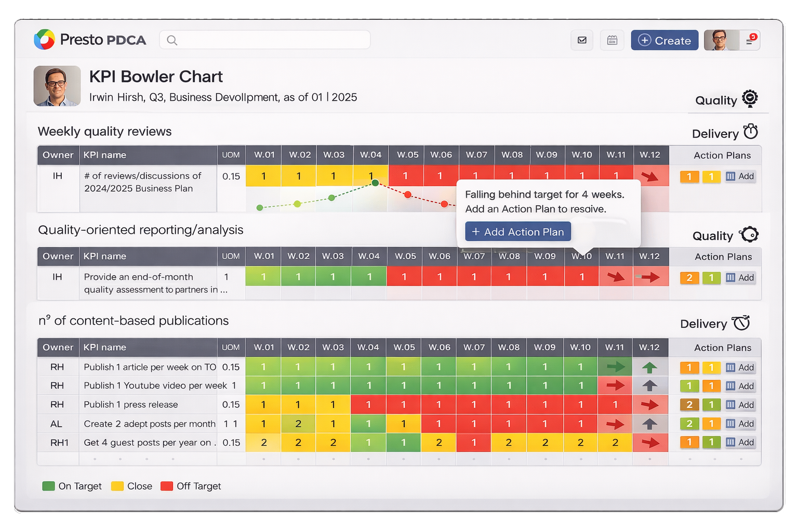The height and width of the screenshot is (532, 798).
Task: Click KPI name header in Weekly quality reviews table
Action: pyautogui.click(x=148, y=155)
